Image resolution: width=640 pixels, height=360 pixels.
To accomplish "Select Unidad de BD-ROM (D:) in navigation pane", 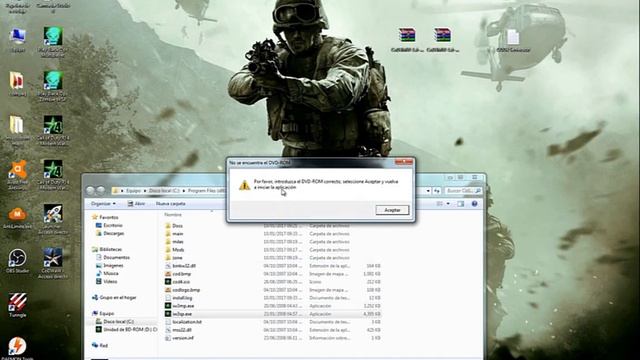I will (x=126, y=329).
